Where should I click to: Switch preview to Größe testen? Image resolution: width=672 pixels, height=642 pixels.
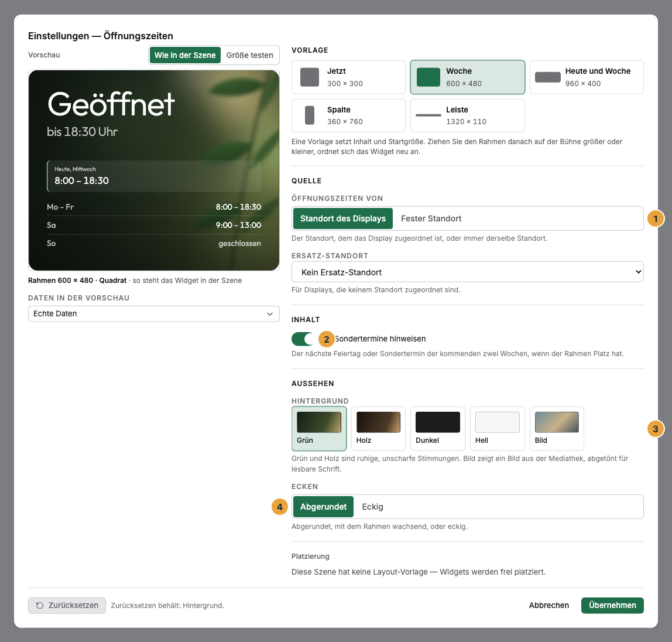coord(249,55)
